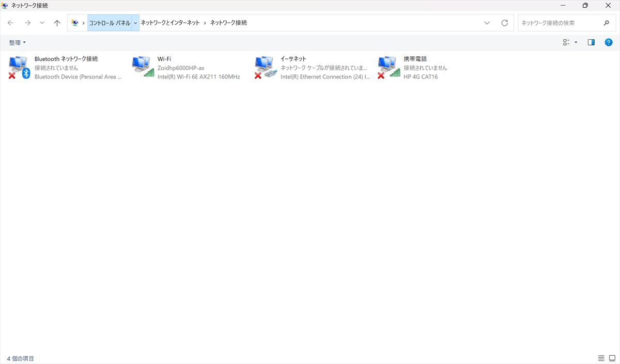Switch to large icons view in status bar
620x364 pixels.
point(612,358)
